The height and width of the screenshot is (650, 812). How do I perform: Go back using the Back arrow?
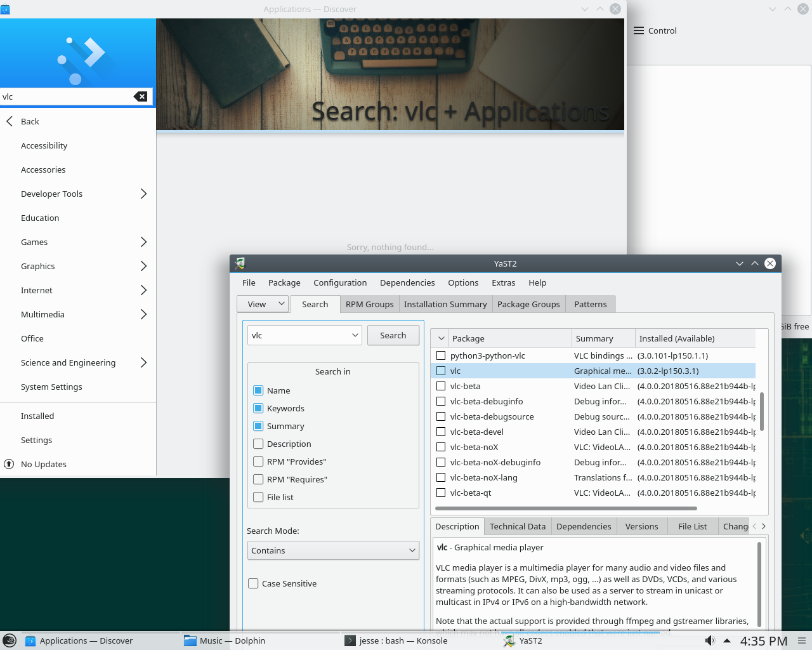click(x=10, y=121)
